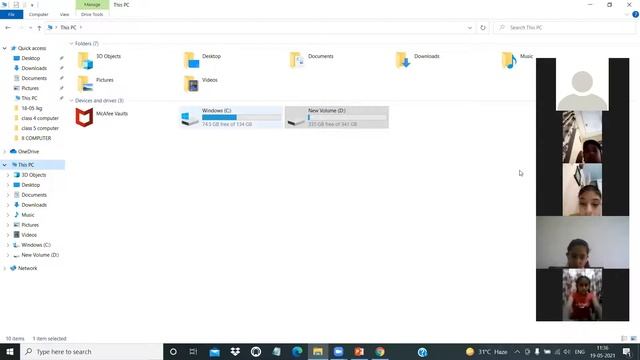Open Microsoft Edge from taskbar
Image resolution: width=640 pixels, height=360 pixels.
click(297, 351)
